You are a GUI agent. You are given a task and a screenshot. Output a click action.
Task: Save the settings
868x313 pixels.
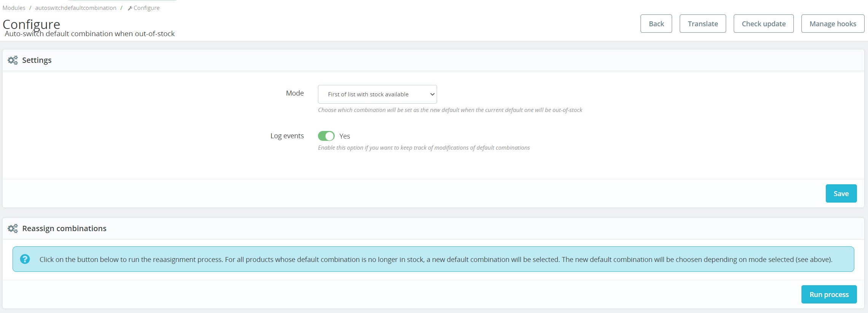841,193
